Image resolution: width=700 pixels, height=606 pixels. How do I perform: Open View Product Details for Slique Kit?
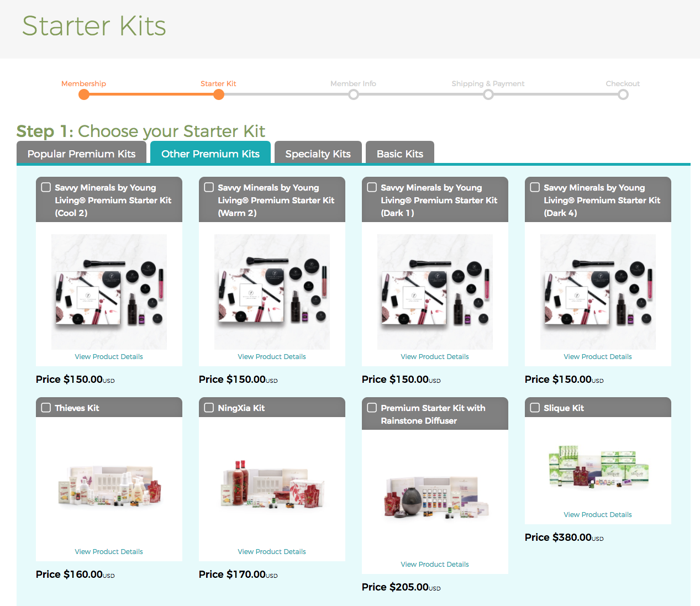(x=598, y=514)
